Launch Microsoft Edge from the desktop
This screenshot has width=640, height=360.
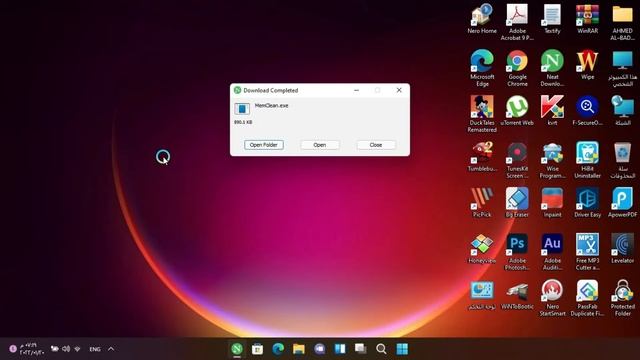pos(482,68)
